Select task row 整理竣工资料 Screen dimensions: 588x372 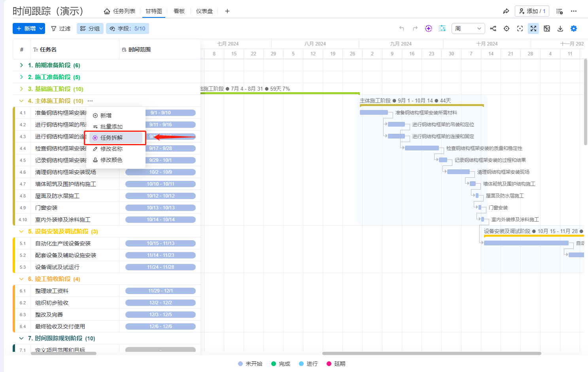coord(107,291)
